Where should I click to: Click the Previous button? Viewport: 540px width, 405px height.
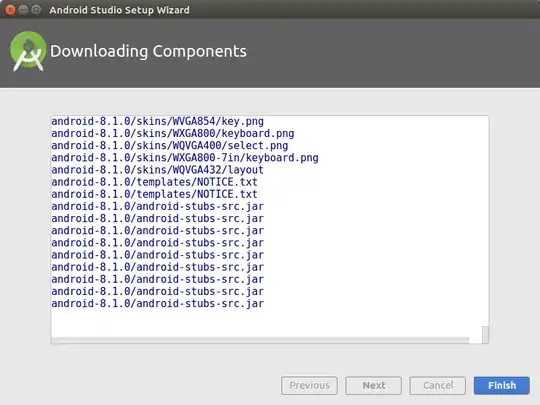point(309,385)
